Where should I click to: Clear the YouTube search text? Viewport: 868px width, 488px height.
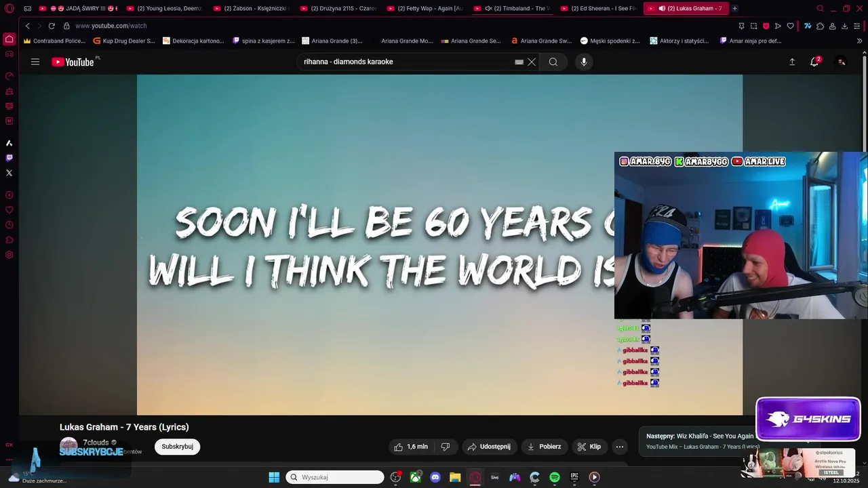532,62
